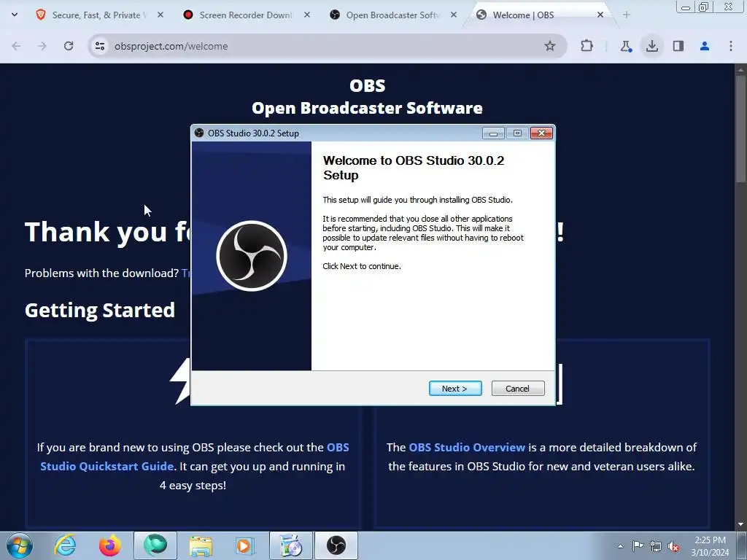Go back to the previous page
This screenshot has height=560, width=747.
(16, 46)
